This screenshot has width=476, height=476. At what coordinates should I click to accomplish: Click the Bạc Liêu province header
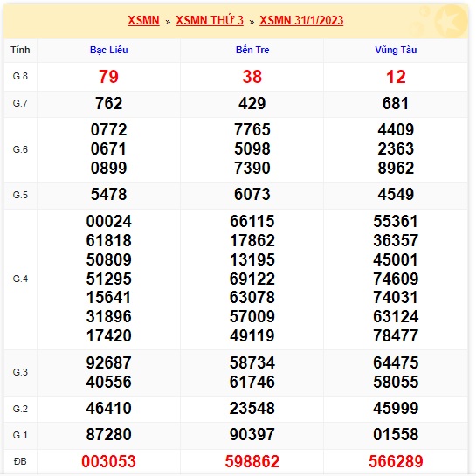coord(108,50)
